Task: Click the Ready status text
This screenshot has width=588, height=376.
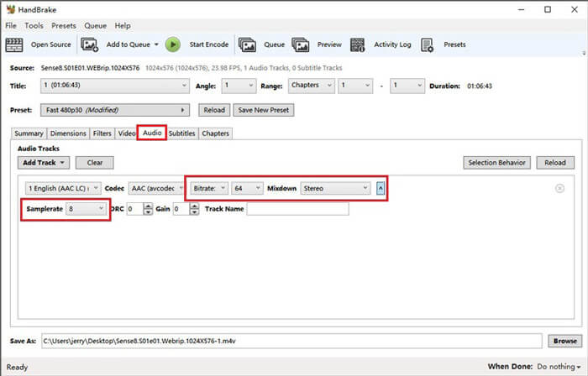Action: 18,367
